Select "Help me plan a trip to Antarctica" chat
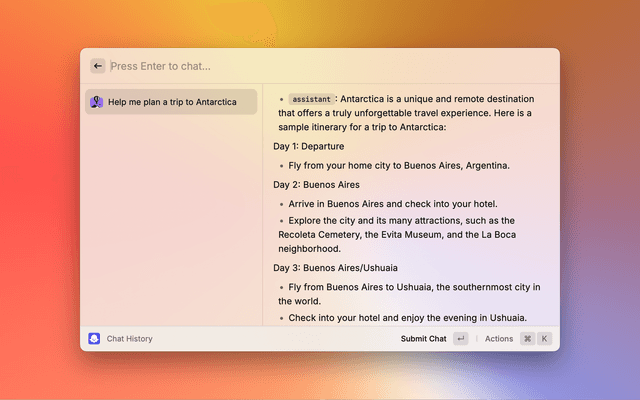Image resolution: width=640 pixels, height=400 pixels. (172, 102)
